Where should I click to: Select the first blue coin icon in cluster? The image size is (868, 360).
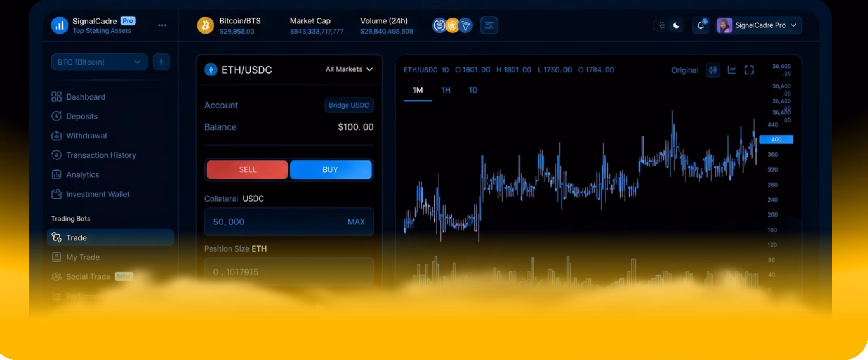pyautogui.click(x=439, y=25)
